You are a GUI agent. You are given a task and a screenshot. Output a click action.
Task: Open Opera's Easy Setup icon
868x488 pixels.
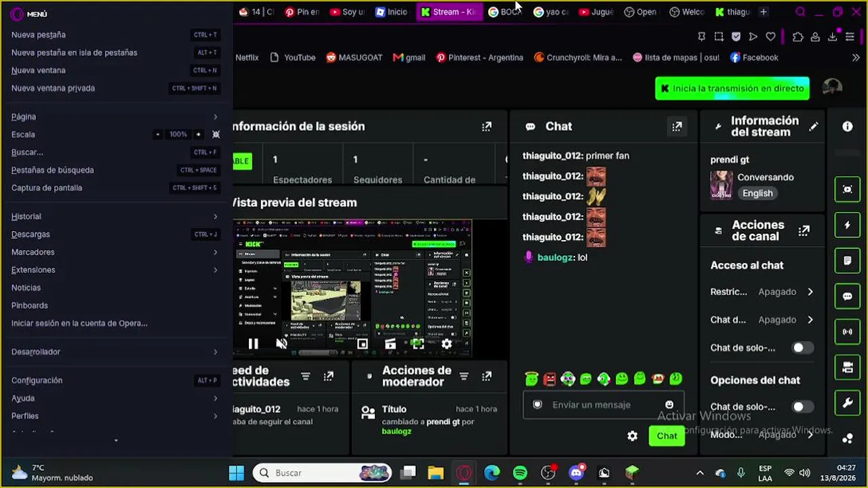(850, 37)
